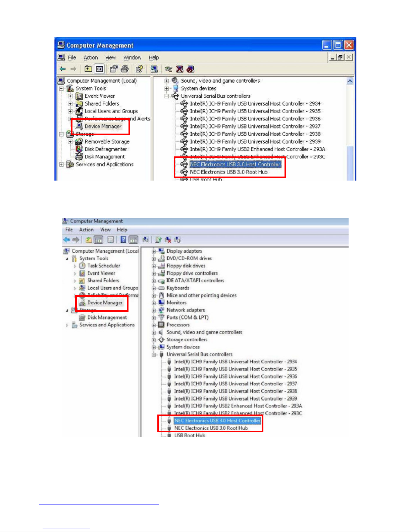Select Local Users and Groups in upper tree
This screenshot has height=532, width=411.
pyautogui.click(x=111, y=111)
